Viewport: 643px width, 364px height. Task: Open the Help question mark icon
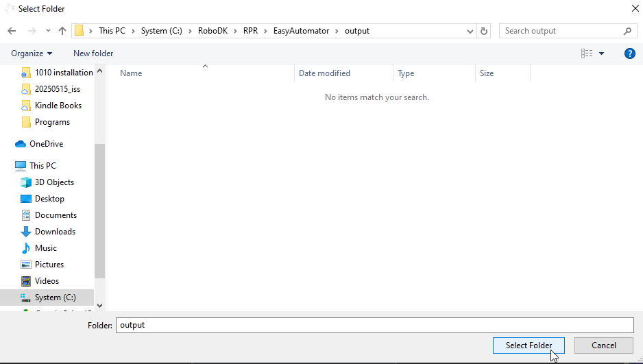629,53
